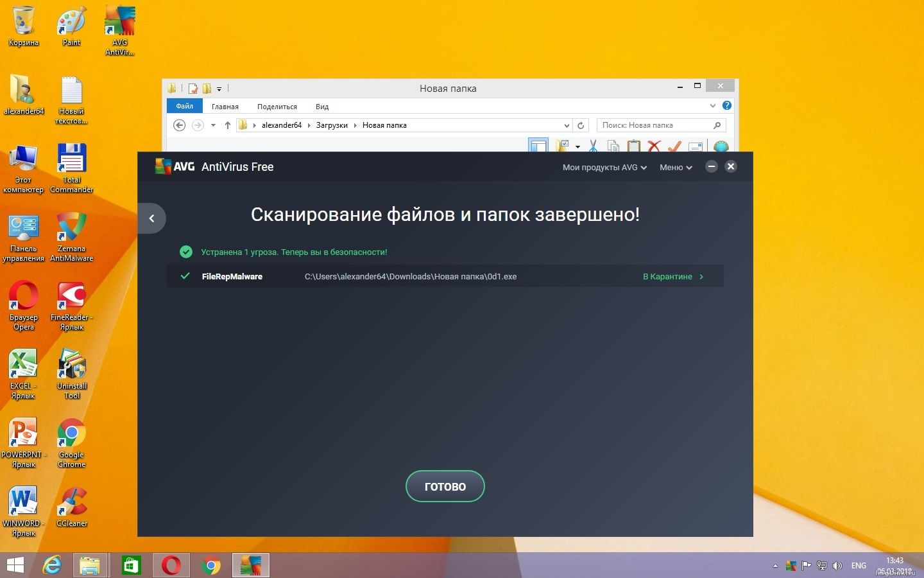The image size is (924, 578).
Task: Click the Internet Explorer taskbar icon
Action: [52, 566]
